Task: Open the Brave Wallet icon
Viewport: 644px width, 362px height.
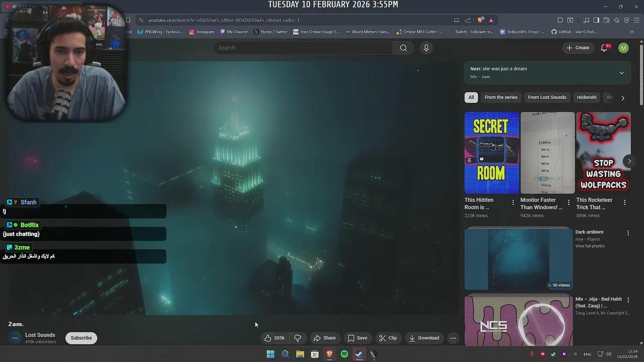Action: pos(606,20)
